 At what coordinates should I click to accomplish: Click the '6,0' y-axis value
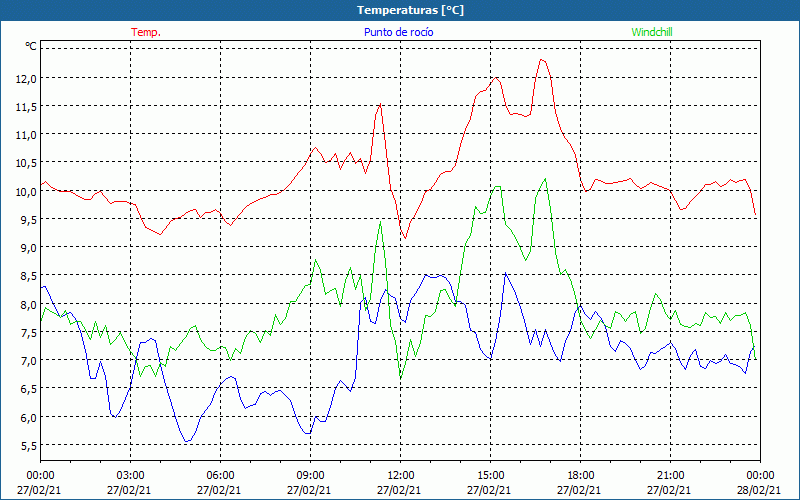point(28,418)
